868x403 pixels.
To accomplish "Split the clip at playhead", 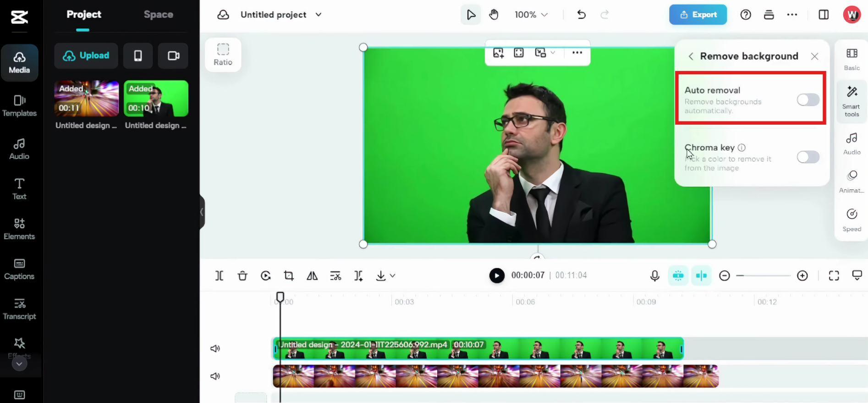I will pos(220,276).
